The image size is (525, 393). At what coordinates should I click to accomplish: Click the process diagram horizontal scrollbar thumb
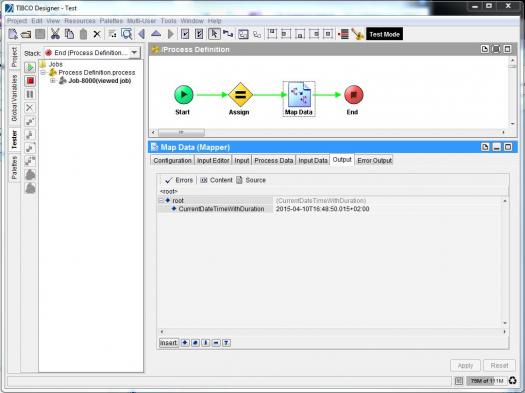[181, 132]
